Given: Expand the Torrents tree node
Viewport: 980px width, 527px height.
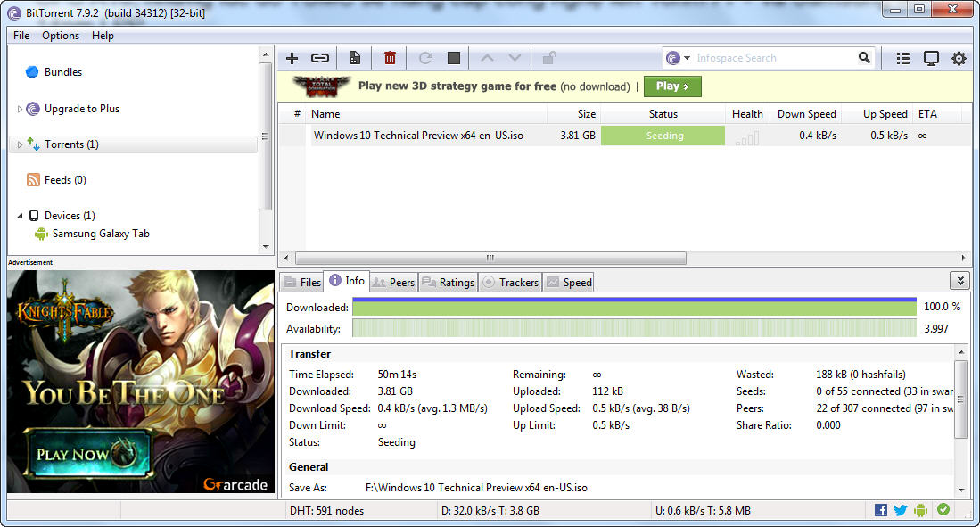Looking at the screenshot, I should (21, 144).
